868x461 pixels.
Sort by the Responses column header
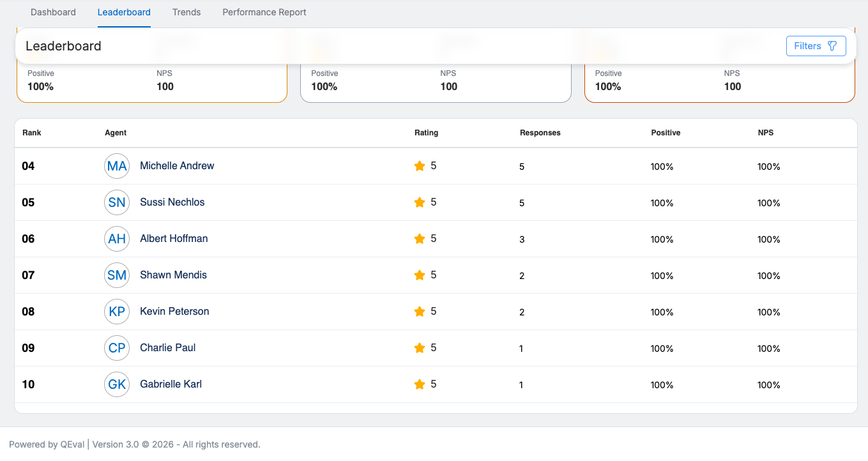click(540, 133)
